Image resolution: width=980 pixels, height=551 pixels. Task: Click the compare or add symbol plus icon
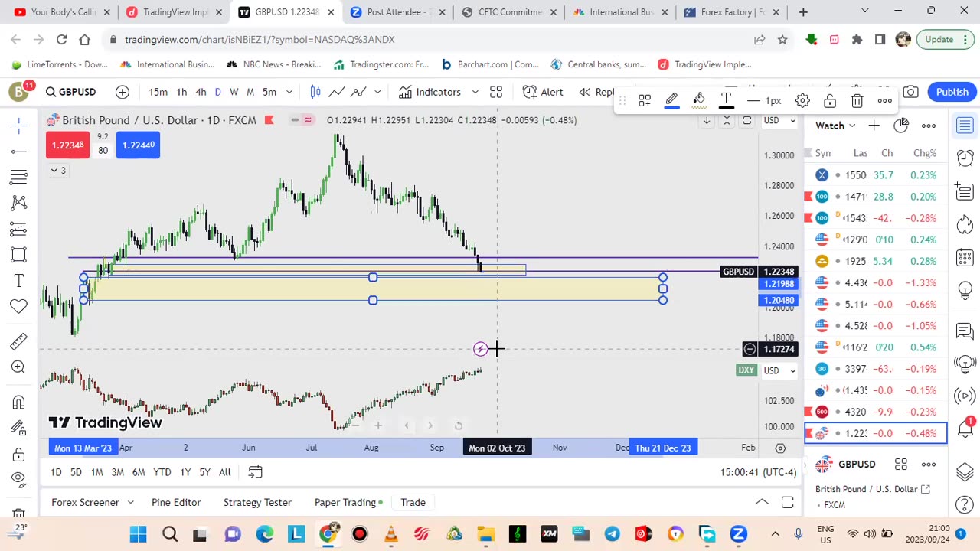(122, 92)
